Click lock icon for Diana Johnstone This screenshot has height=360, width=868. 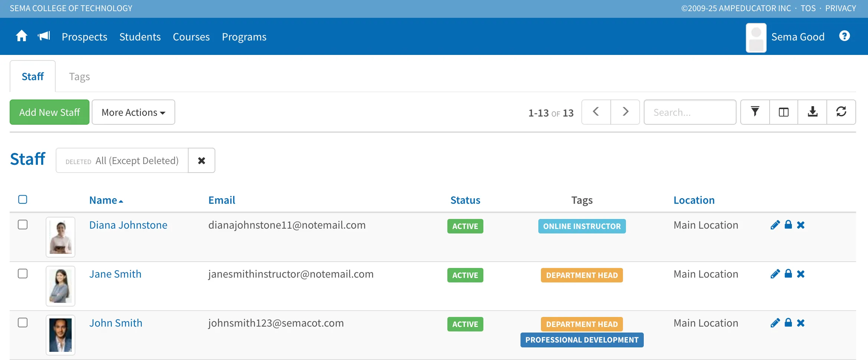click(x=788, y=225)
